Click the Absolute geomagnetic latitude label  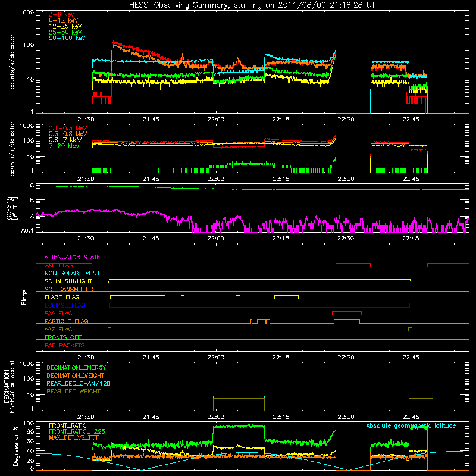click(411, 425)
